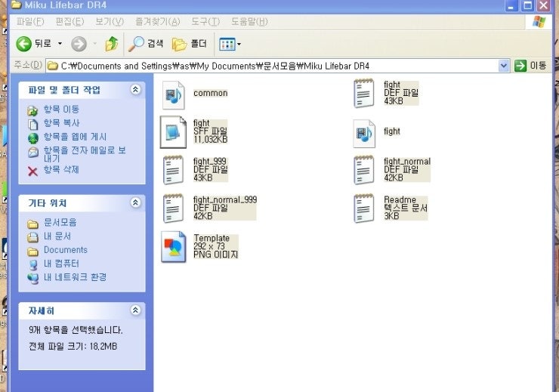559x392 pixels.
Task: Open the Back button history dropdown arrow
Action: click(x=60, y=44)
